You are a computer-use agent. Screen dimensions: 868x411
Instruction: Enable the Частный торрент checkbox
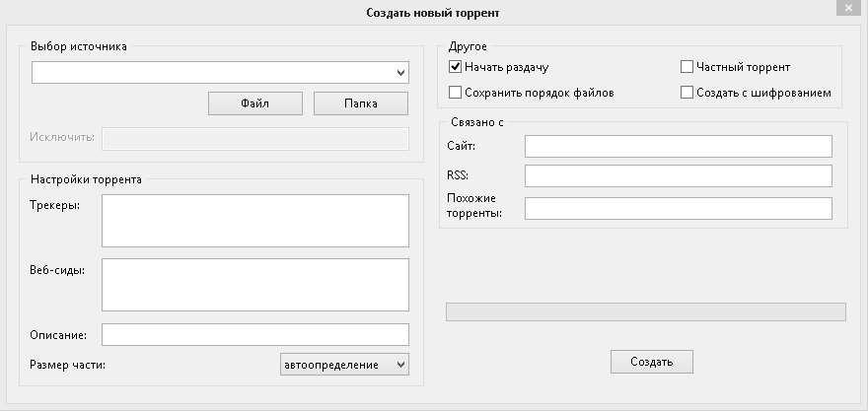coord(687,67)
